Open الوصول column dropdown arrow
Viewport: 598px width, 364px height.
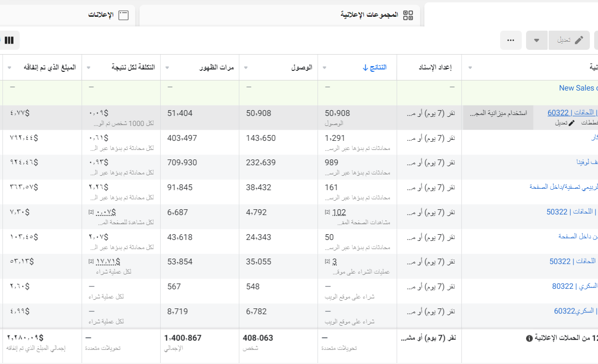pyautogui.click(x=246, y=68)
